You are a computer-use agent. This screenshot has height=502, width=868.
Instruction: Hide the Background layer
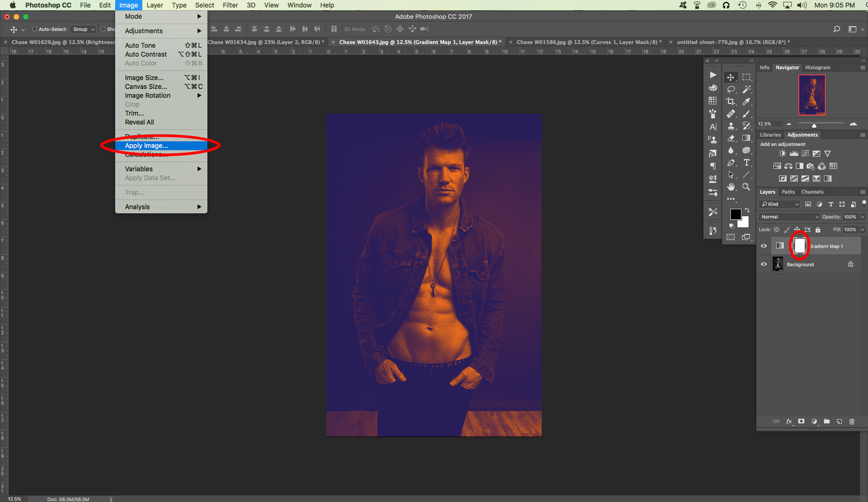point(764,264)
